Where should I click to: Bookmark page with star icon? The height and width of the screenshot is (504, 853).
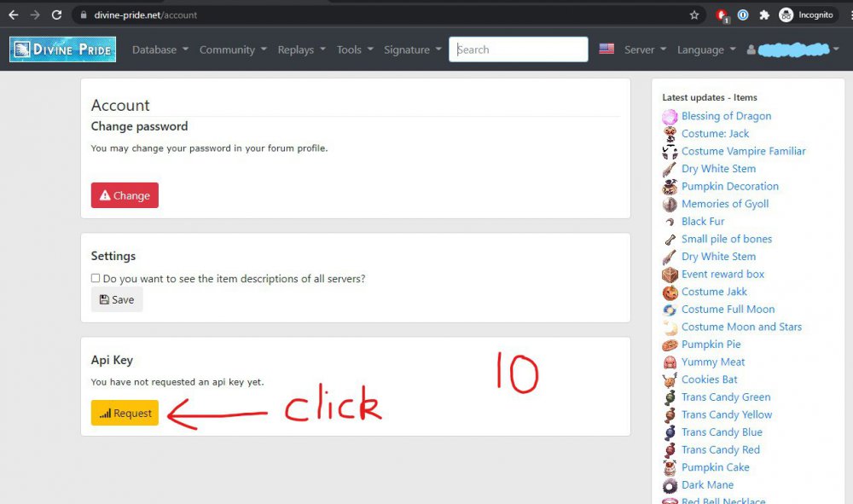point(694,15)
